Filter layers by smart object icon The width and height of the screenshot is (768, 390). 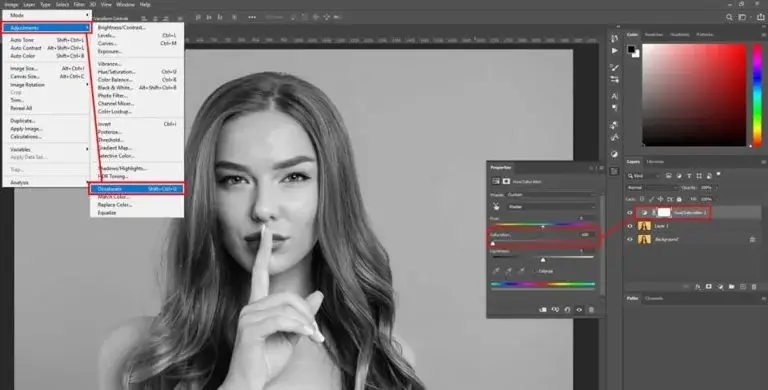709,175
